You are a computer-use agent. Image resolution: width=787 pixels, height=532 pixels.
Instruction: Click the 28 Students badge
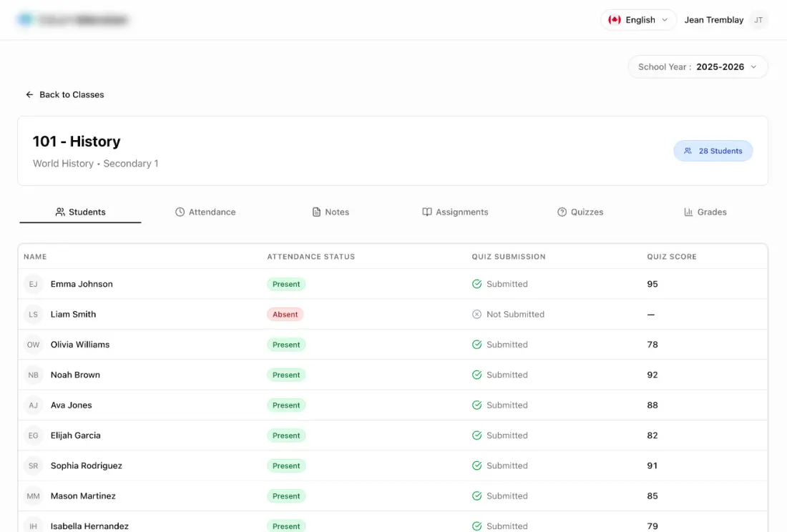(x=713, y=151)
